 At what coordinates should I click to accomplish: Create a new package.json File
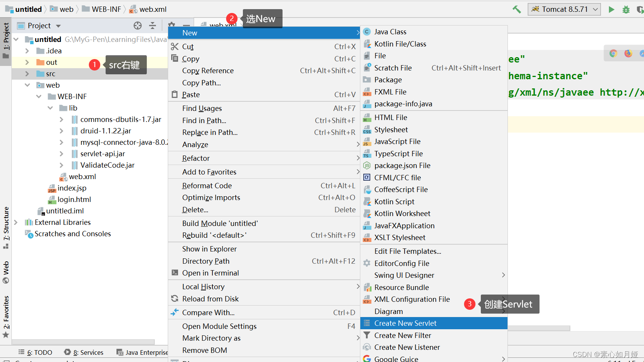click(434, 165)
